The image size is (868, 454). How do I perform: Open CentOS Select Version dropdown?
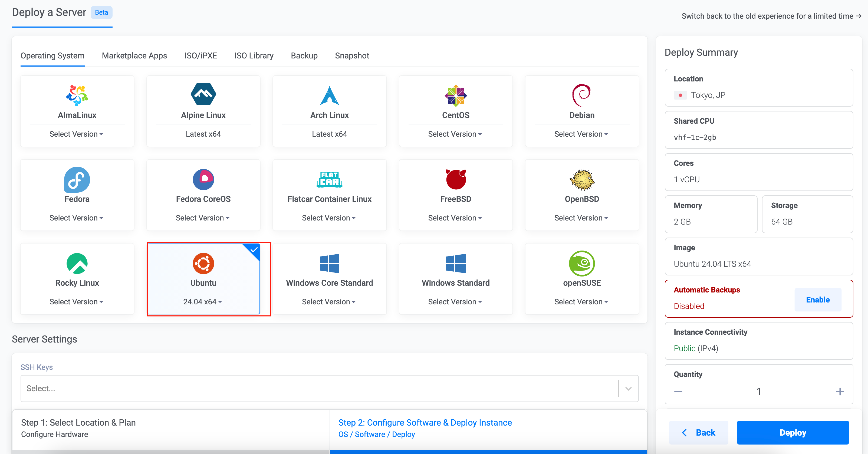click(x=455, y=134)
